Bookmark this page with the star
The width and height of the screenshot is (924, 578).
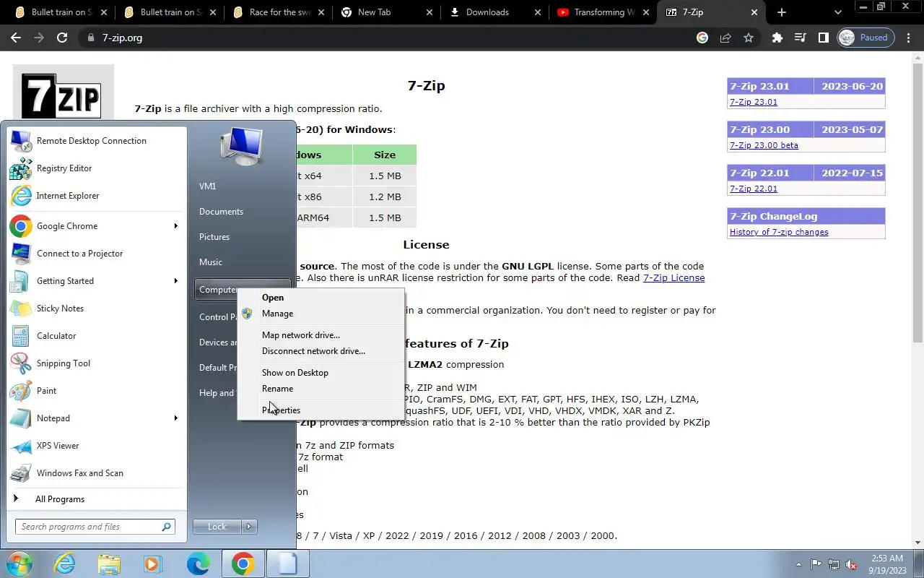pyautogui.click(x=749, y=38)
